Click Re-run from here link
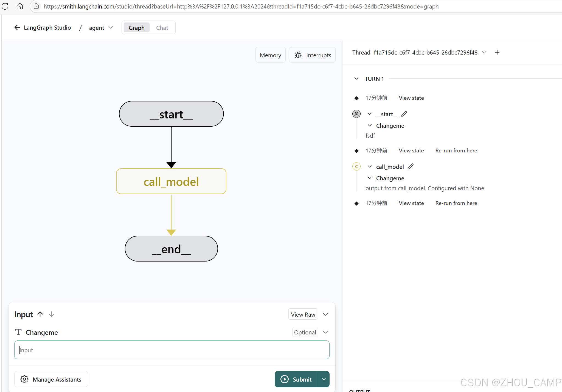562x392 pixels. coord(456,150)
